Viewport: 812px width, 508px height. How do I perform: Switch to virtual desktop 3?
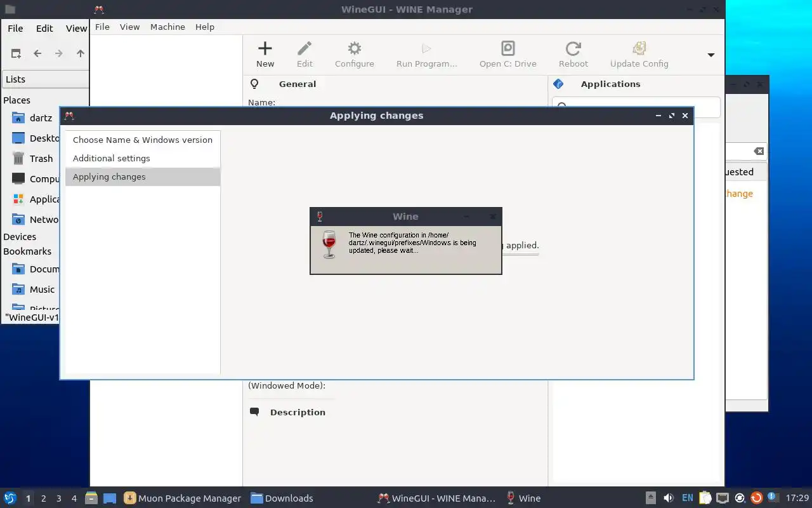58,498
